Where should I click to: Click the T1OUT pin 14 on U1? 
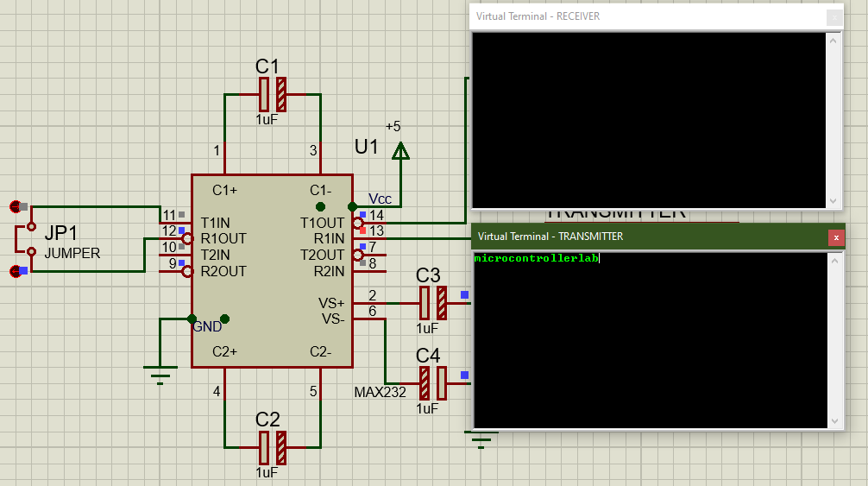click(x=369, y=223)
